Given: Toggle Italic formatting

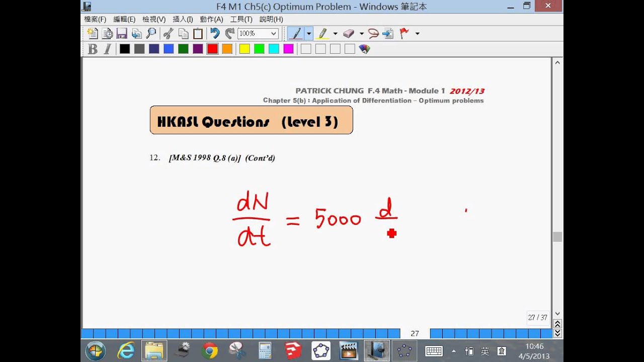Looking at the screenshot, I should pos(107,49).
